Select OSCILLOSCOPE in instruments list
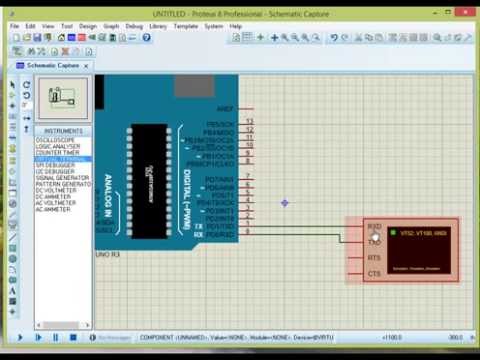 [x=55, y=140]
